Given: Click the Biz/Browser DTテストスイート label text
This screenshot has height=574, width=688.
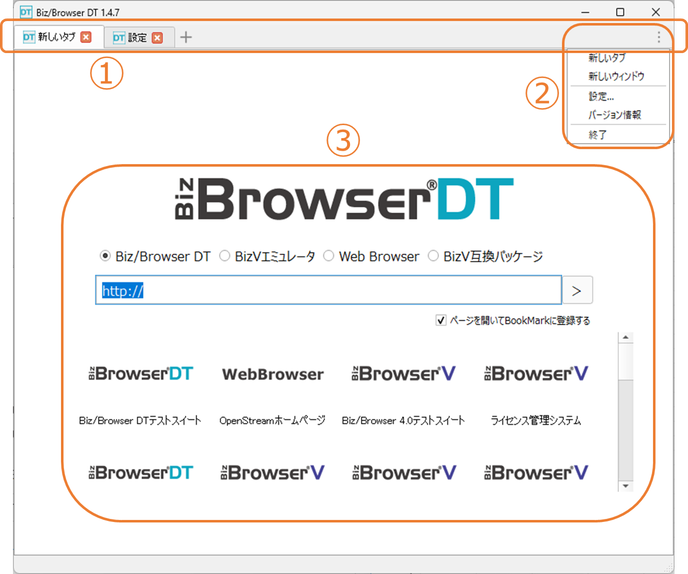Looking at the screenshot, I should coord(140,420).
